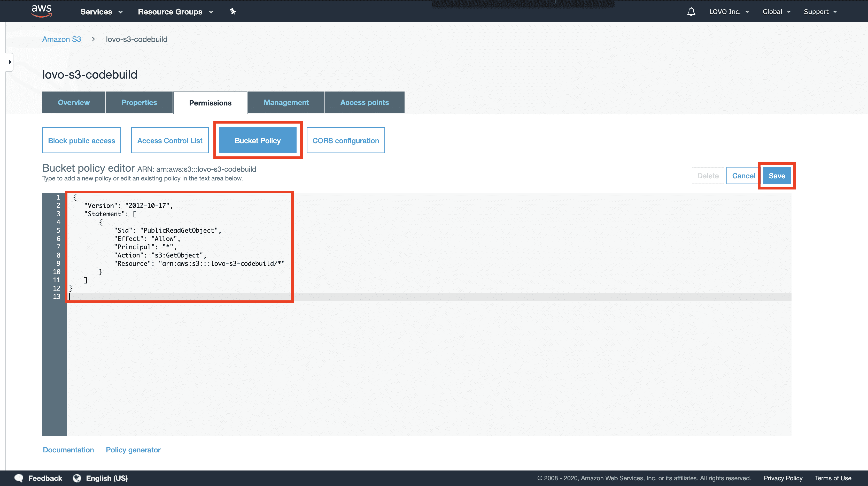Click the "Version": "2012-10-17" line

(x=129, y=206)
